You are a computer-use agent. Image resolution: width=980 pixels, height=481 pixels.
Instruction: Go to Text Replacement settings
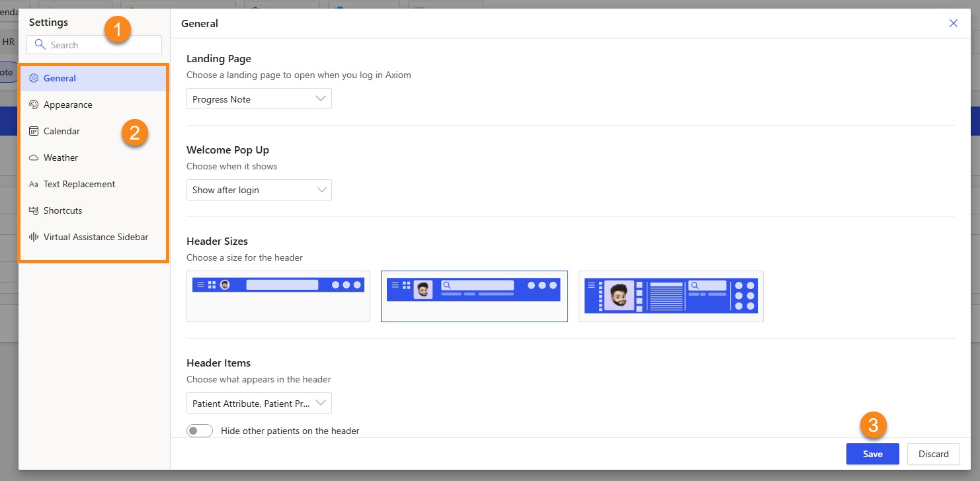pos(79,184)
